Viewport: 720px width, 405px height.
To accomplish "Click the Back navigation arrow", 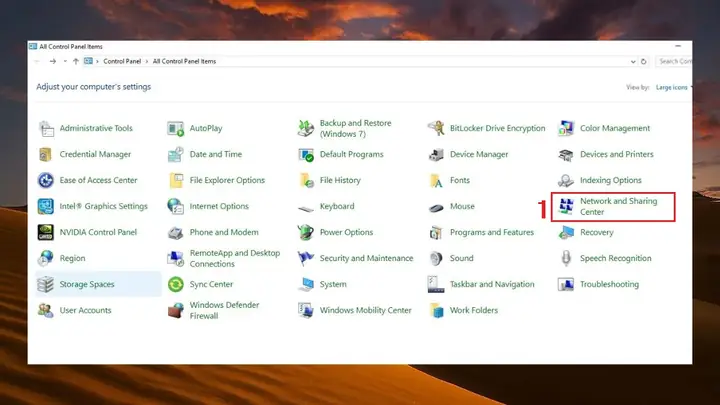I will pyautogui.click(x=38, y=61).
